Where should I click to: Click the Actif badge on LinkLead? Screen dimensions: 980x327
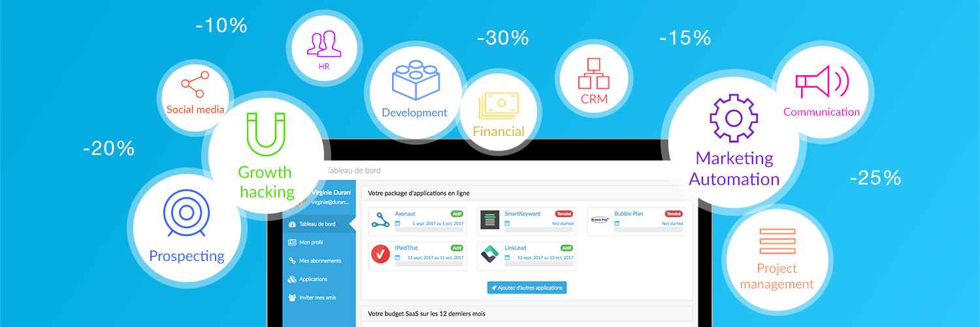567,248
